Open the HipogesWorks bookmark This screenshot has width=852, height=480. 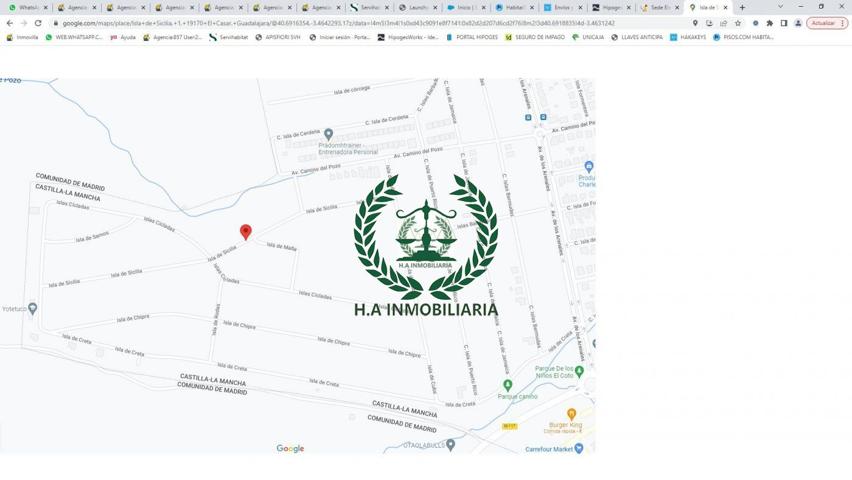(x=408, y=38)
